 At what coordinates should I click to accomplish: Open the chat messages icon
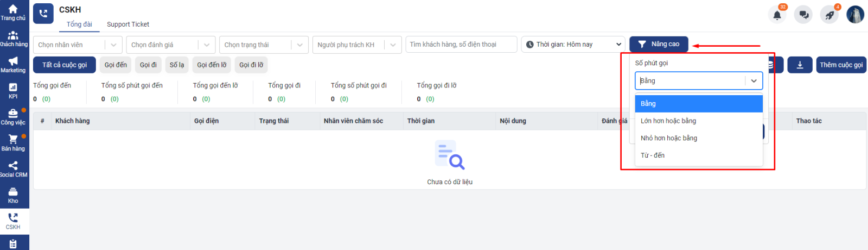pyautogui.click(x=803, y=15)
